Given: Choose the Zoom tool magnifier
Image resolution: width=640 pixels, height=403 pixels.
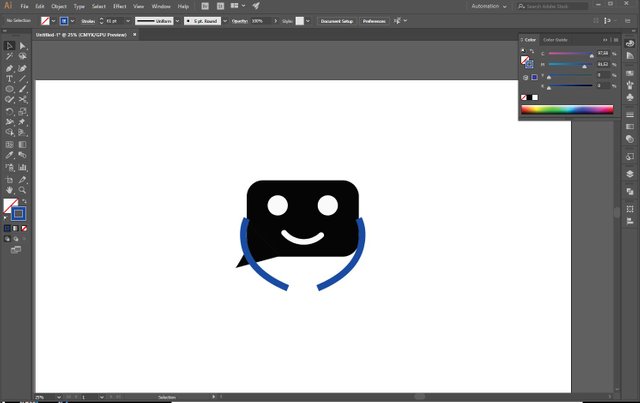Looking at the screenshot, I should pyautogui.click(x=22, y=189).
